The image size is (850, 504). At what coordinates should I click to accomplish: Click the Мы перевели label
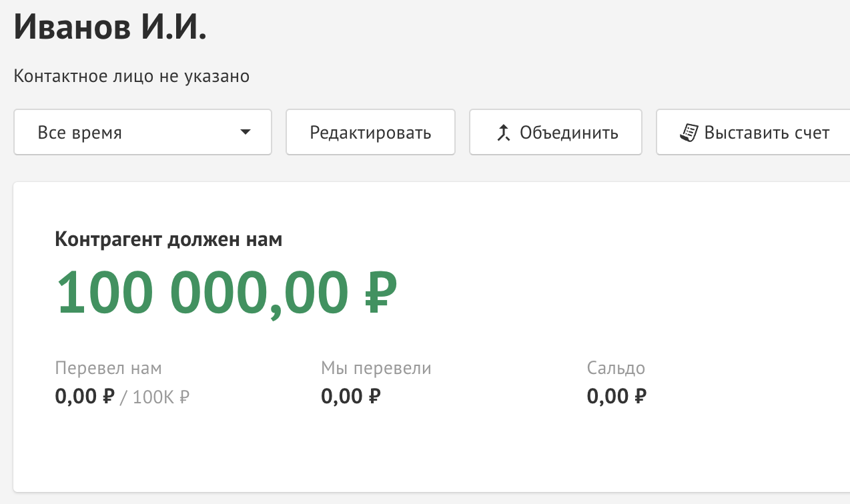(x=376, y=368)
